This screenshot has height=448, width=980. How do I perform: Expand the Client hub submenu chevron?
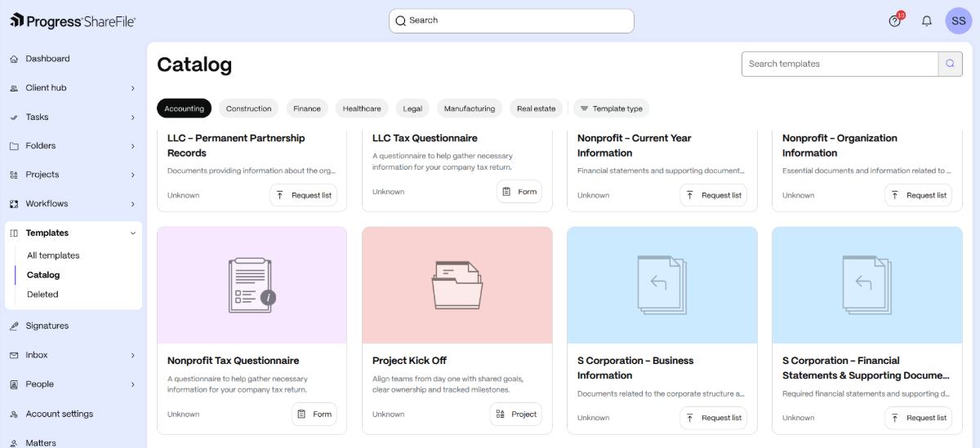coord(132,88)
